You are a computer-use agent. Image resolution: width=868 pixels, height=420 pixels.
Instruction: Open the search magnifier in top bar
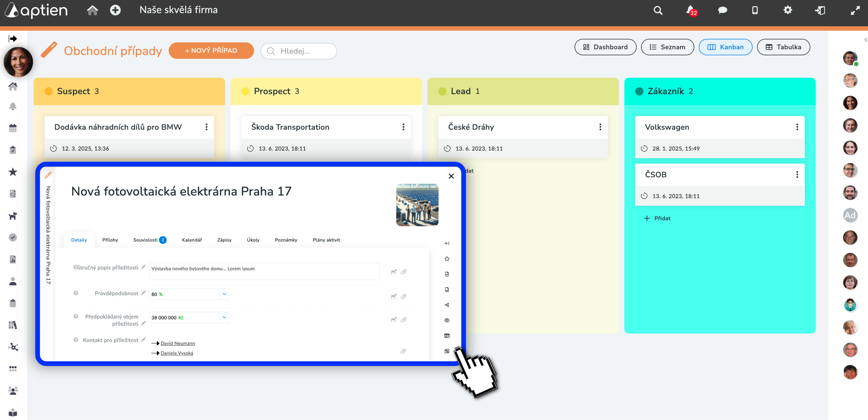coord(658,11)
